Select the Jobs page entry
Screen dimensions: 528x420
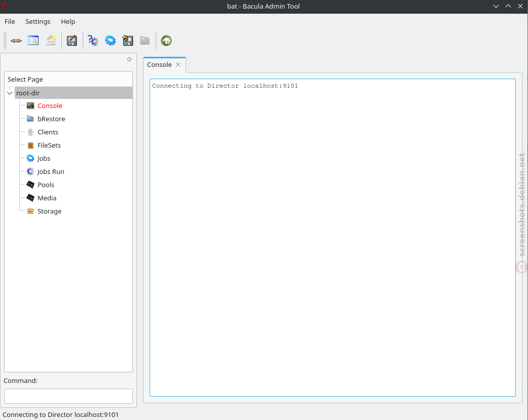44,158
